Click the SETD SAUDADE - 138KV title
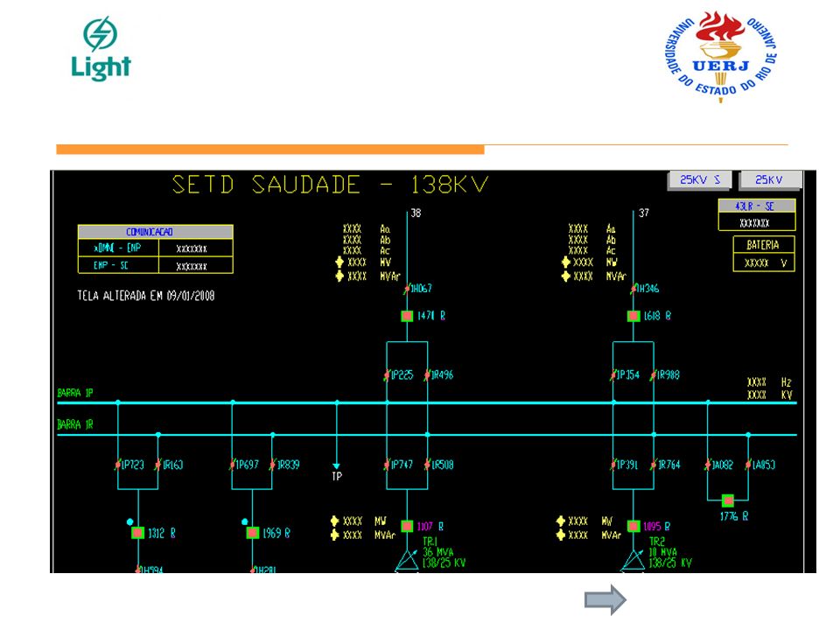The height and width of the screenshot is (630, 840). click(x=330, y=185)
